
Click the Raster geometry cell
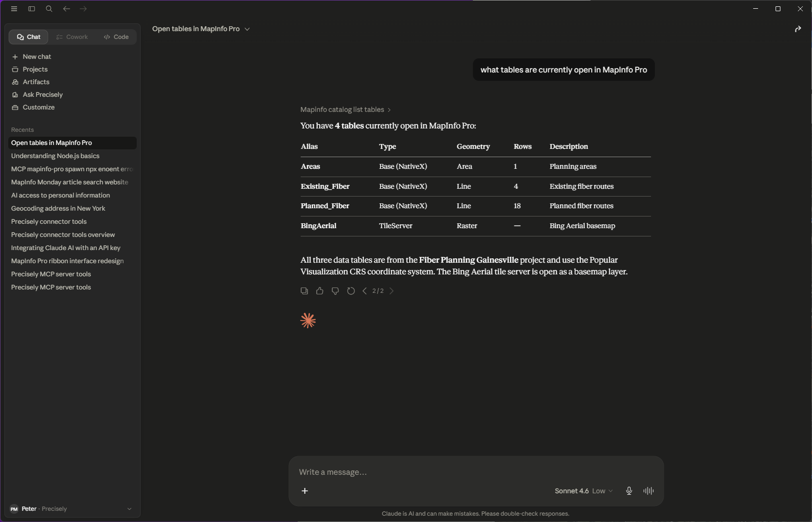[467, 226]
